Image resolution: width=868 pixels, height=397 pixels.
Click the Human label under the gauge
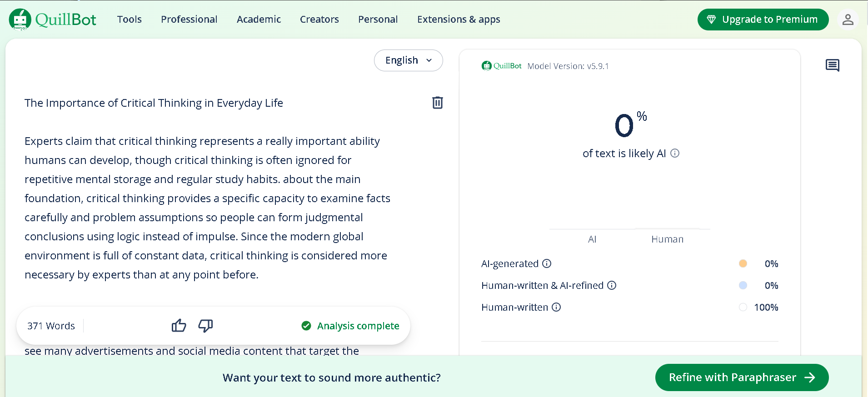pos(667,239)
